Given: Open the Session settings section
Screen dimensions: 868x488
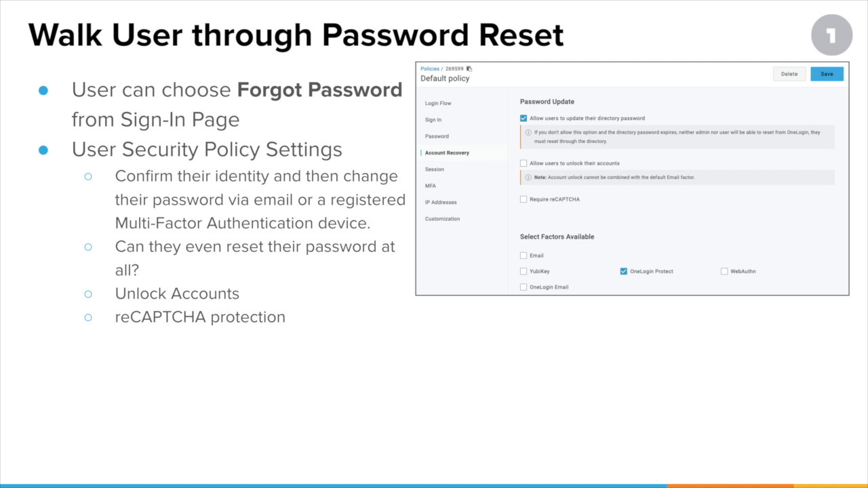Looking at the screenshot, I should (435, 169).
